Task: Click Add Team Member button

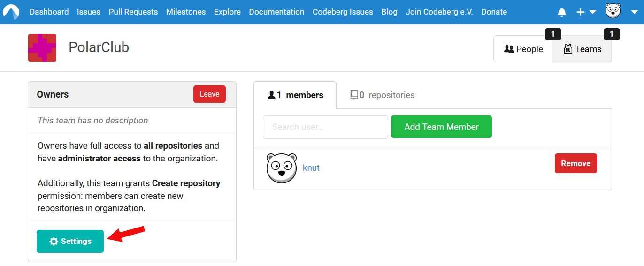Action: click(441, 127)
